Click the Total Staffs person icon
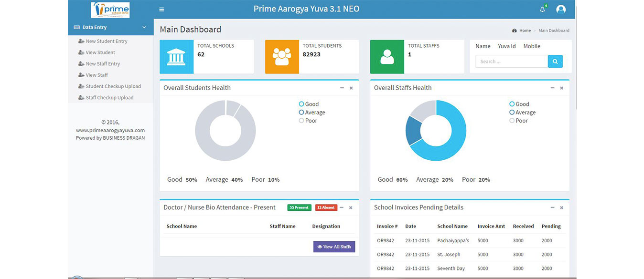 click(x=387, y=57)
